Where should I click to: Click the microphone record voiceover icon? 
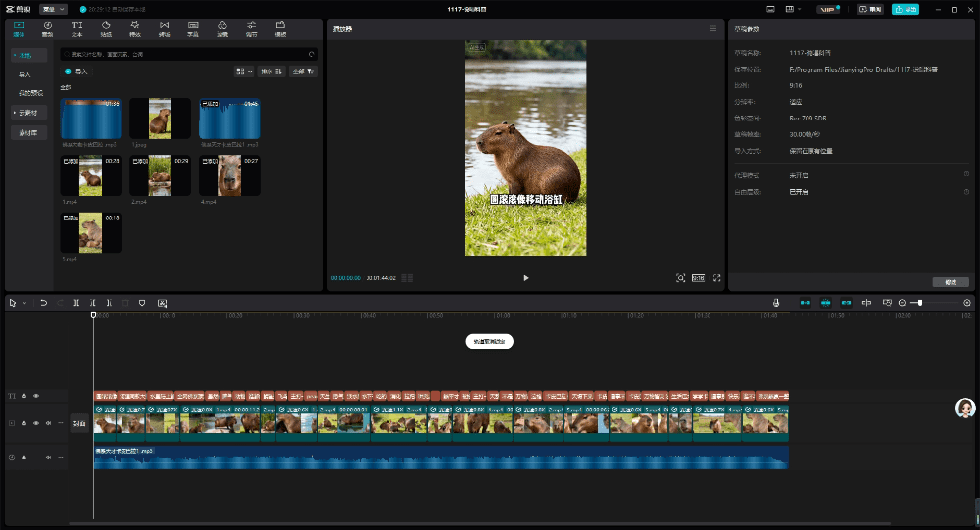pyautogui.click(x=775, y=303)
